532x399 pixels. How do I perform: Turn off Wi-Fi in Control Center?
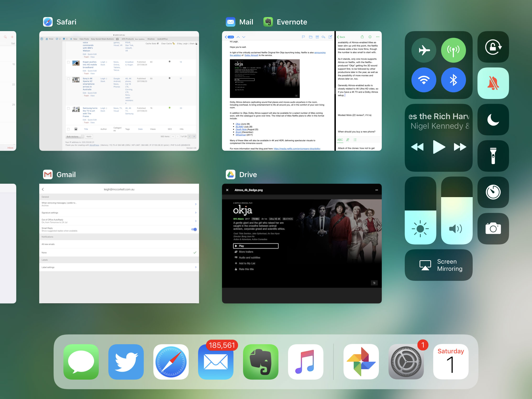(424, 80)
